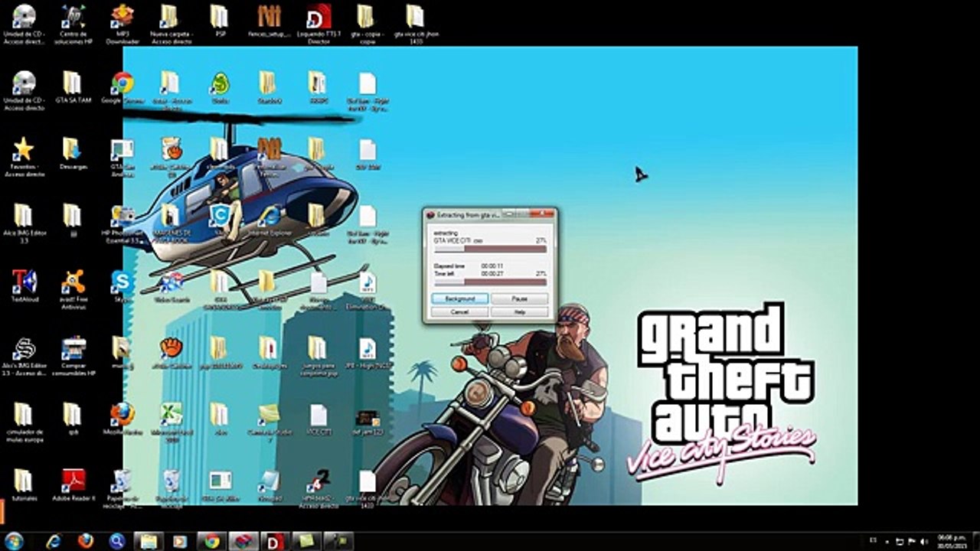The image size is (980, 551).
Task: Click the Time left total progress bar
Action: 490,281
